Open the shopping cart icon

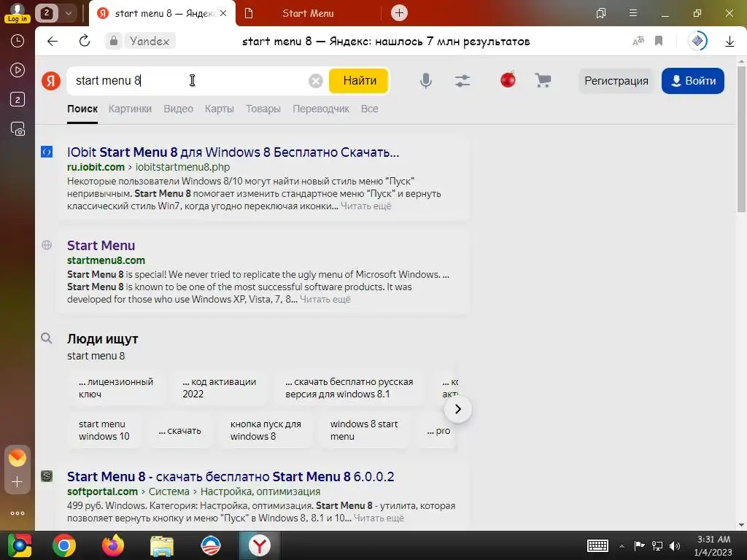pyautogui.click(x=543, y=80)
